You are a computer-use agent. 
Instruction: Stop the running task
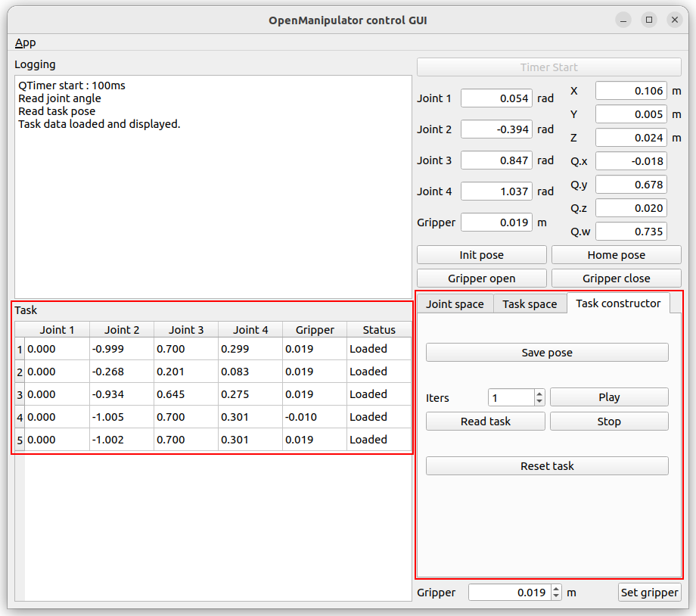(609, 422)
